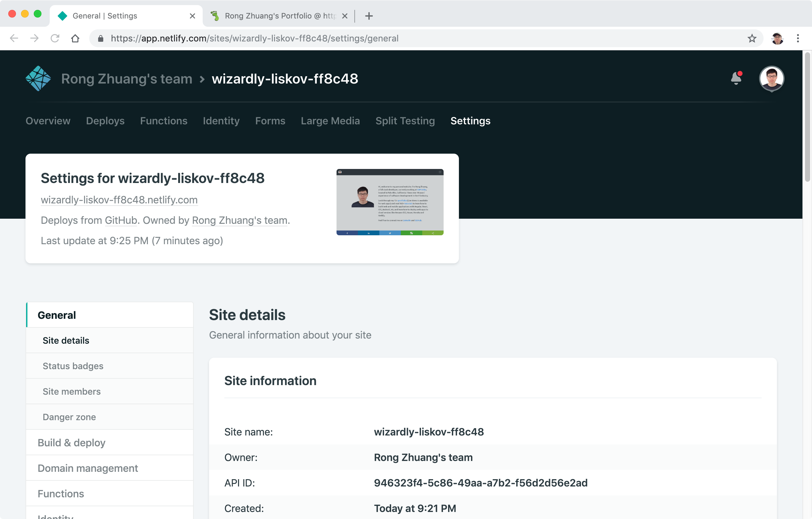
Task: Click the Owner value Rong Zhuang's team
Action: [x=423, y=457]
